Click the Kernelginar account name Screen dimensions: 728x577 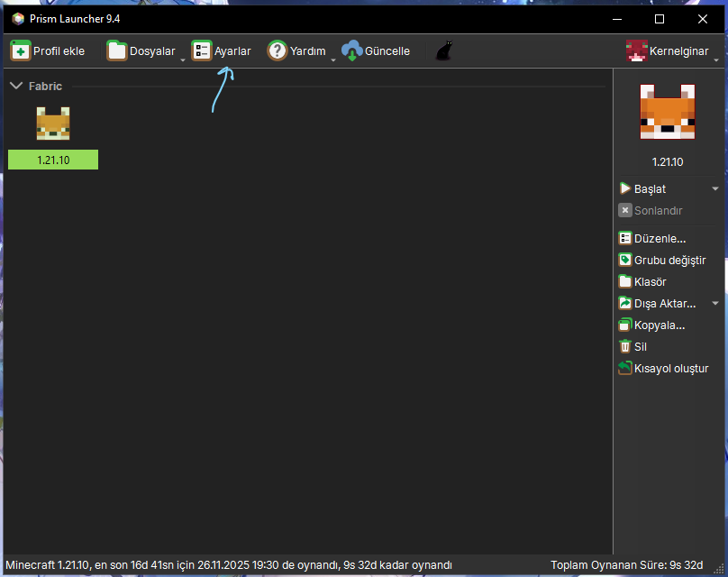pyautogui.click(x=678, y=51)
